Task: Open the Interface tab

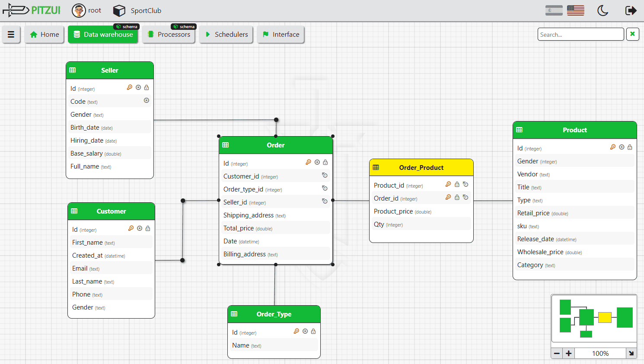Action: (281, 35)
